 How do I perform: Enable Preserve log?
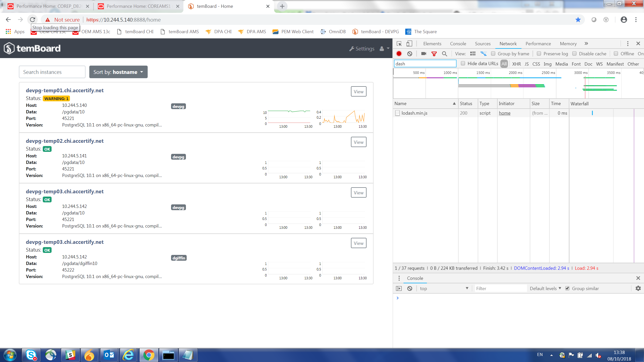click(539, 54)
